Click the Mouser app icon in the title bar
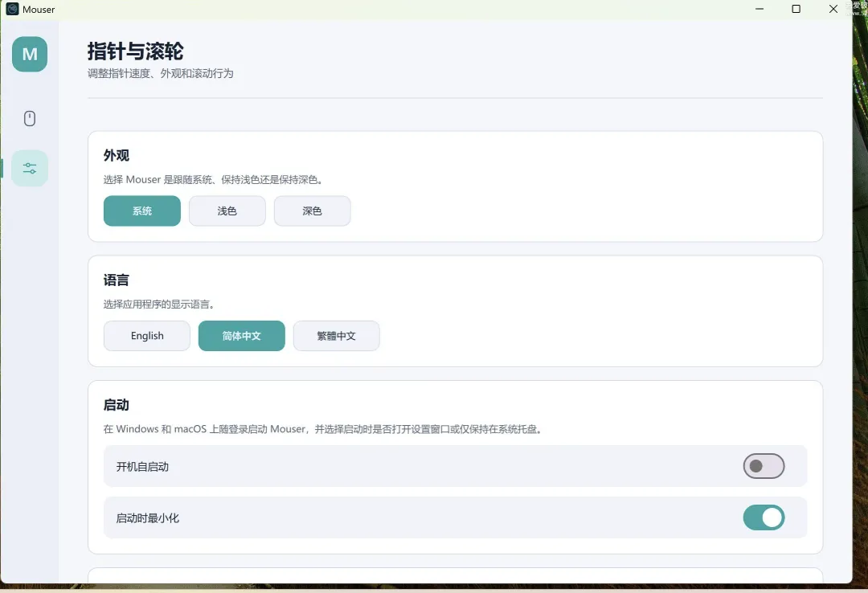The width and height of the screenshot is (868, 593). (x=10, y=9)
